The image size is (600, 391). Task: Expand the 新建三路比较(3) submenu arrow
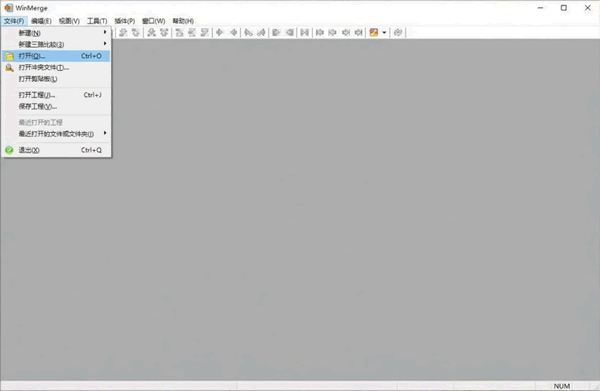pos(105,44)
